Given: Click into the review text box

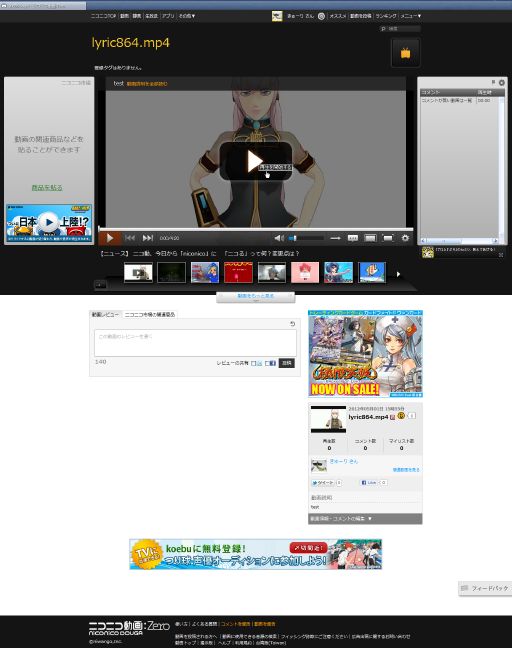Looking at the screenshot, I should point(195,343).
